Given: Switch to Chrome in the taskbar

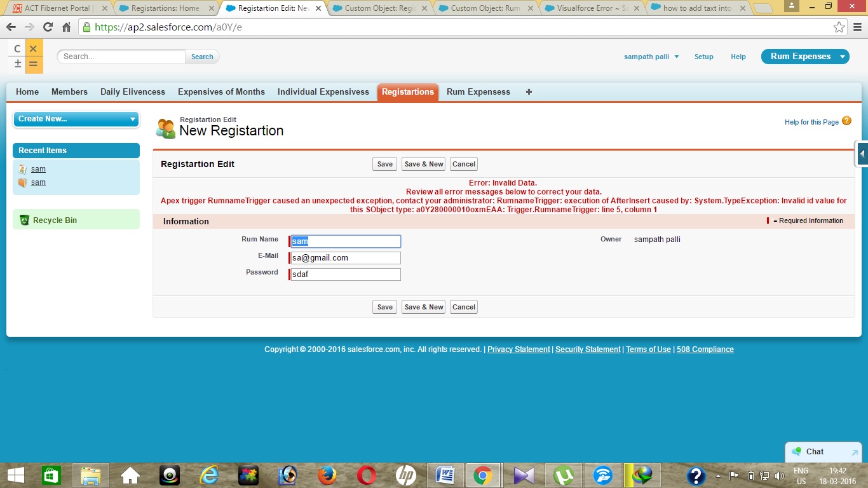Looking at the screenshot, I should tap(484, 475).
